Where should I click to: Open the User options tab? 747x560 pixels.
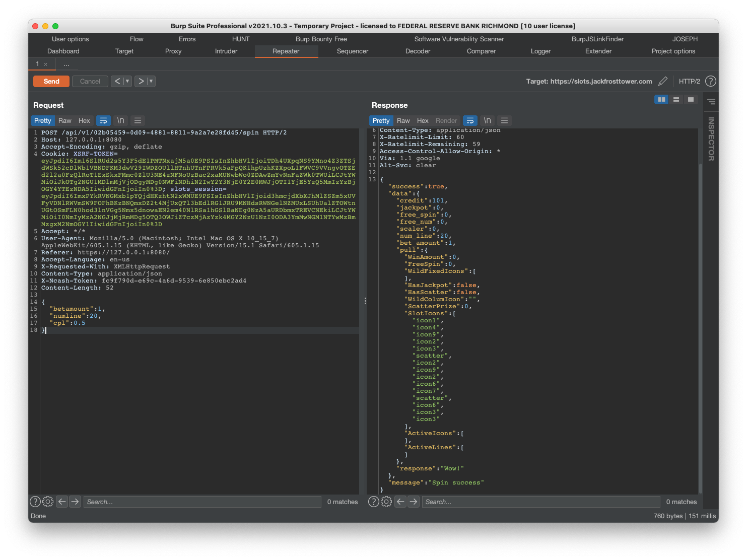[70, 39]
